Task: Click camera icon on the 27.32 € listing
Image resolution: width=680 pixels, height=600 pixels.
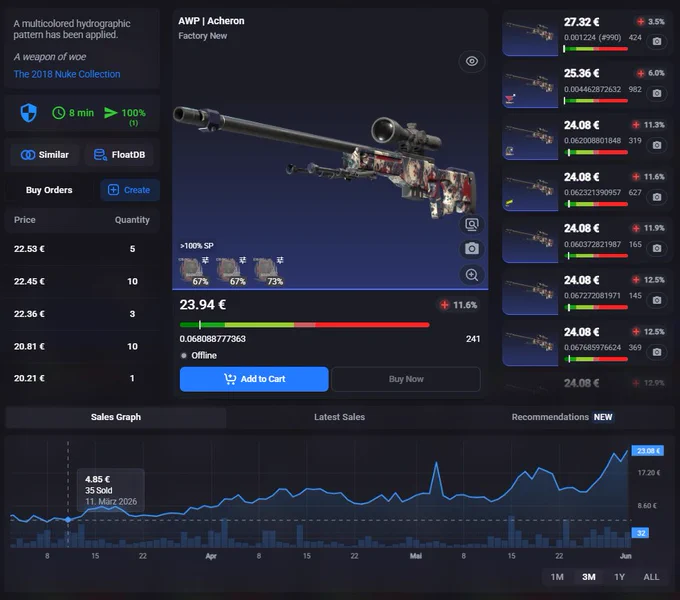Action: [657, 41]
